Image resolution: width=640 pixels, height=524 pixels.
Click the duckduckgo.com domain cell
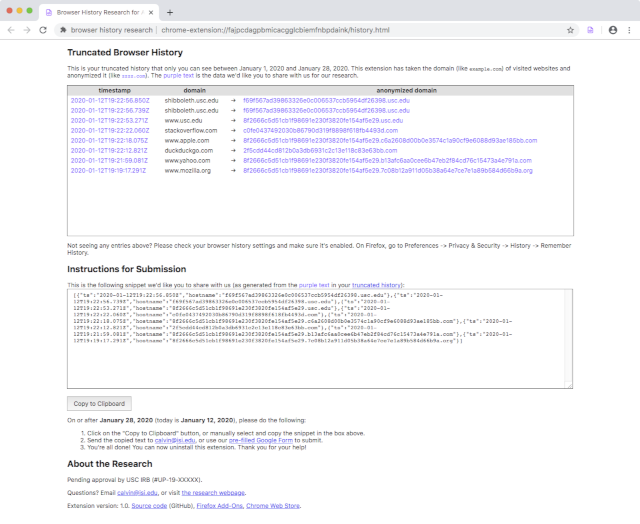[189, 151]
